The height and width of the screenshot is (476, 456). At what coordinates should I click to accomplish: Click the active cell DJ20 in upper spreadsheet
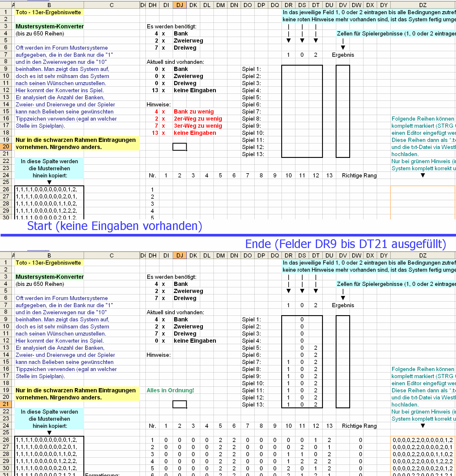pos(180,147)
